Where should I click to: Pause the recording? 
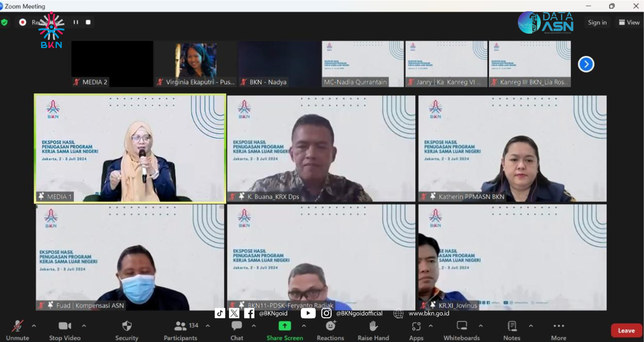[76, 22]
